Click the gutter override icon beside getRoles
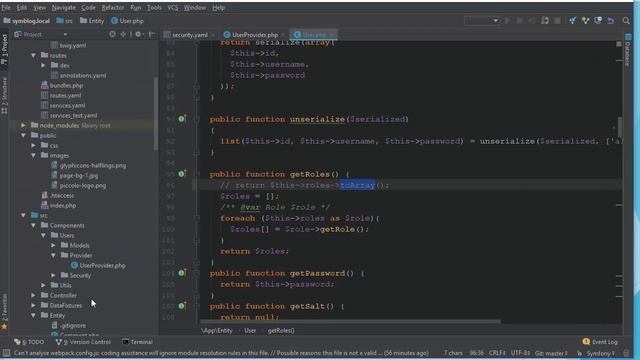Viewport: 640px width, 360px height. (182, 174)
